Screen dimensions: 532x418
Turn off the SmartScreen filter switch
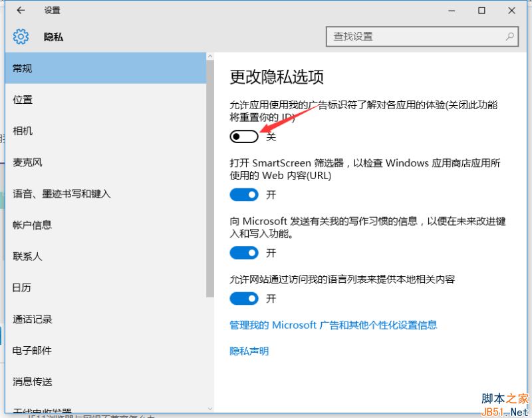(244, 194)
